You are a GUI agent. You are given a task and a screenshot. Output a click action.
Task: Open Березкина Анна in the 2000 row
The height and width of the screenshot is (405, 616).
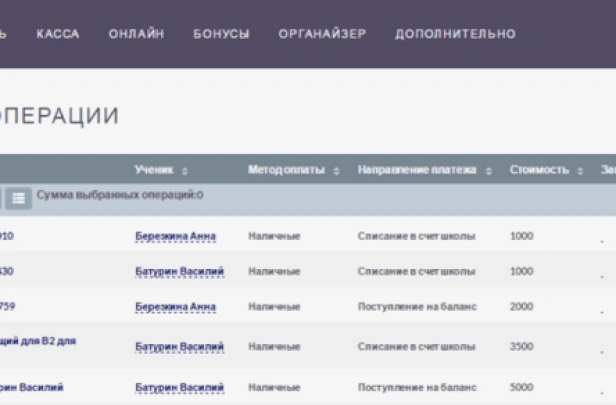(175, 306)
